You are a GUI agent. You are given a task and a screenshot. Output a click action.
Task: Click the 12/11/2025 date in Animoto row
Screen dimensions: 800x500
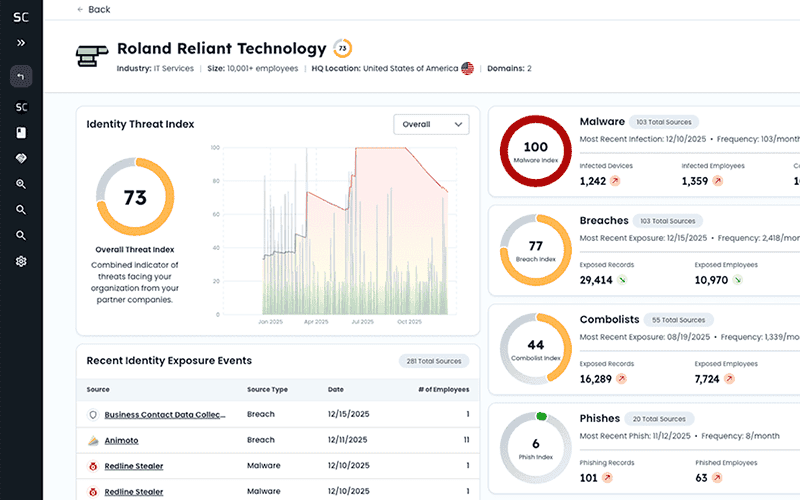(347, 440)
